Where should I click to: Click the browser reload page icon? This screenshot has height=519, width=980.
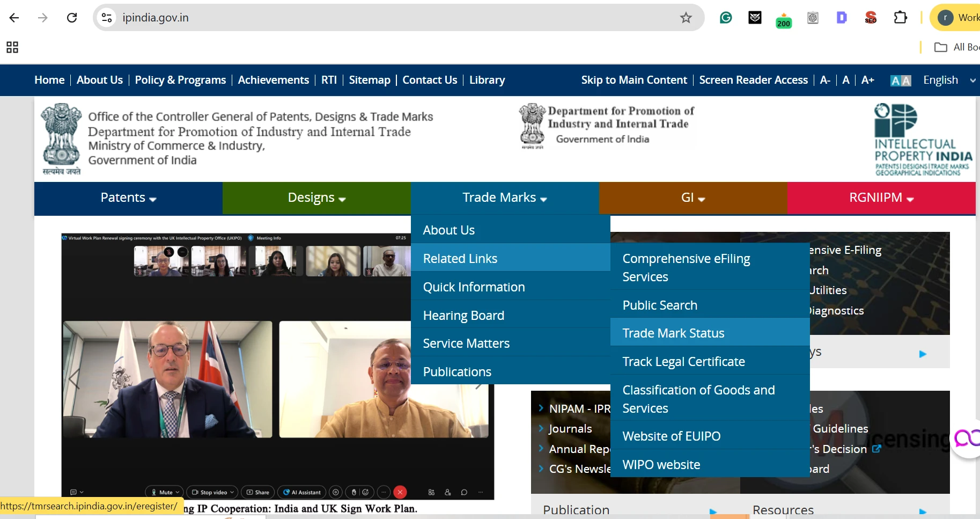[x=72, y=18]
